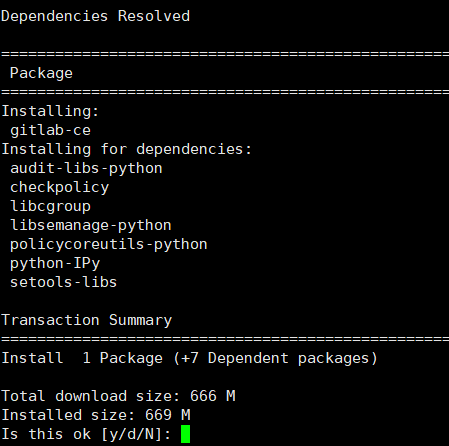Image resolution: width=449 pixels, height=446 pixels.
Task: Select 'Install 1 Package (+7 Dependent packages)' line
Action: click(x=189, y=358)
